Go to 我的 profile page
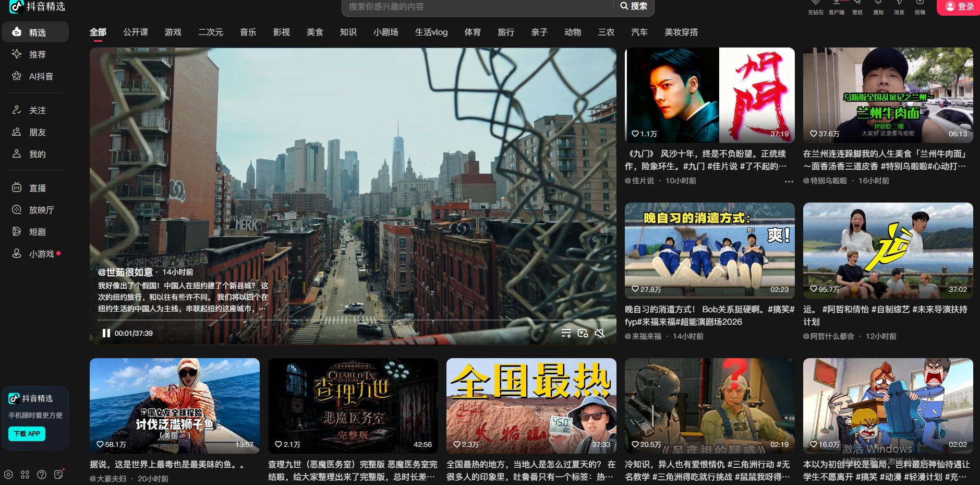Screen dimensions: 980x485 [35, 154]
